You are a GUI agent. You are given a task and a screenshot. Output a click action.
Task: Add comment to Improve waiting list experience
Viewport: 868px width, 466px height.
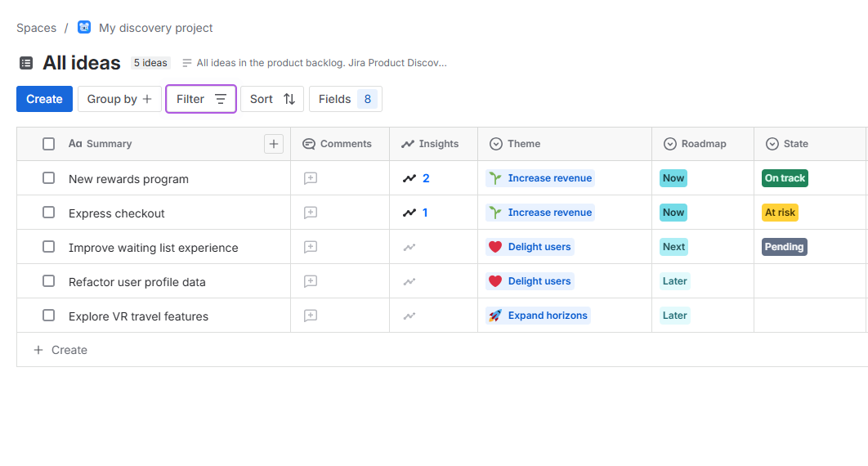coord(311,247)
